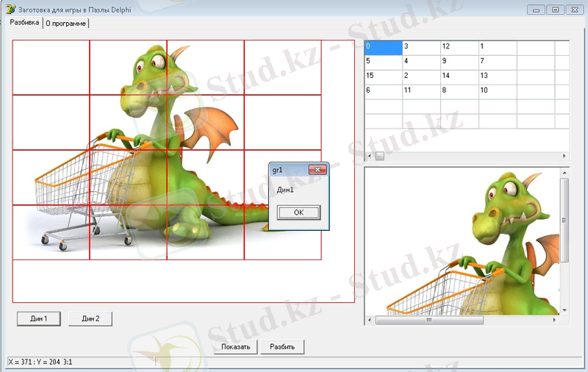The height and width of the screenshot is (372, 588).
Task: Close the gr1 message dialog
Action: click(x=318, y=170)
